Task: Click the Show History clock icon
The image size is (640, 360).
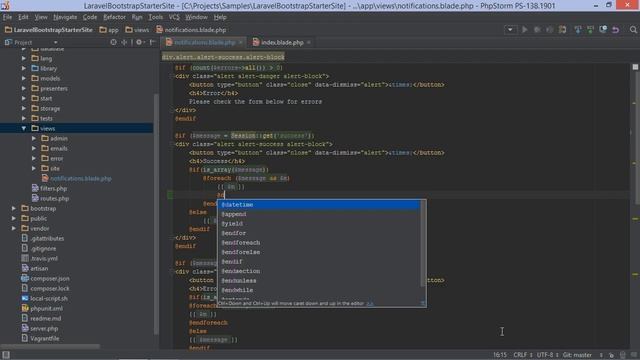Action: point(603,29)
